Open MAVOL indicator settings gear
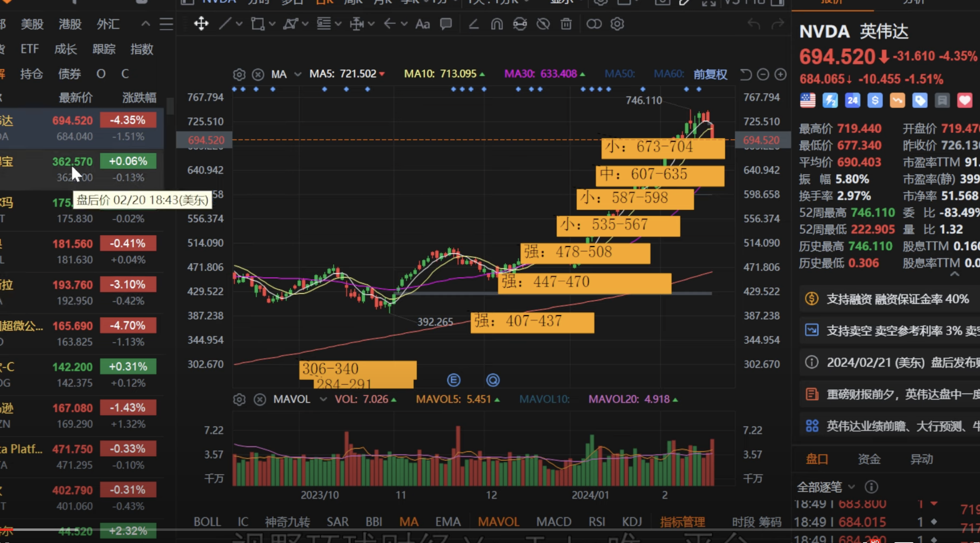 [x=239, y=400]
